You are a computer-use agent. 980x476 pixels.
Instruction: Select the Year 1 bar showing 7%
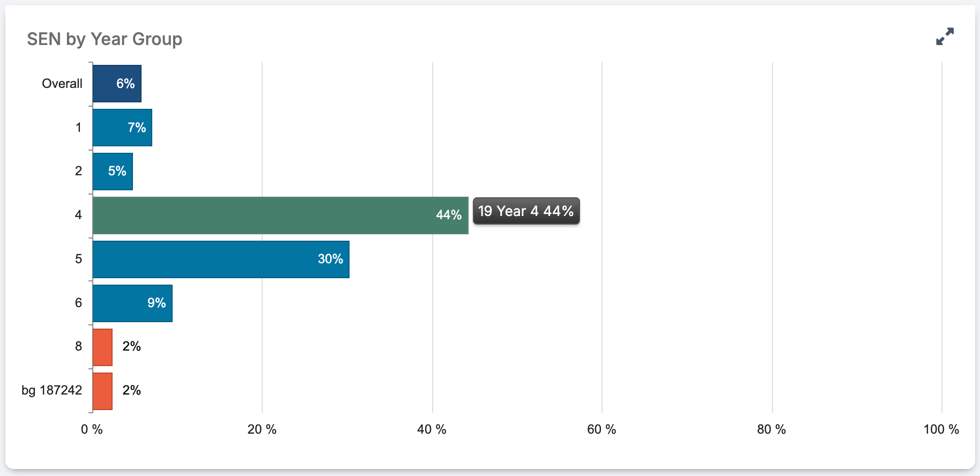(122, 128)
